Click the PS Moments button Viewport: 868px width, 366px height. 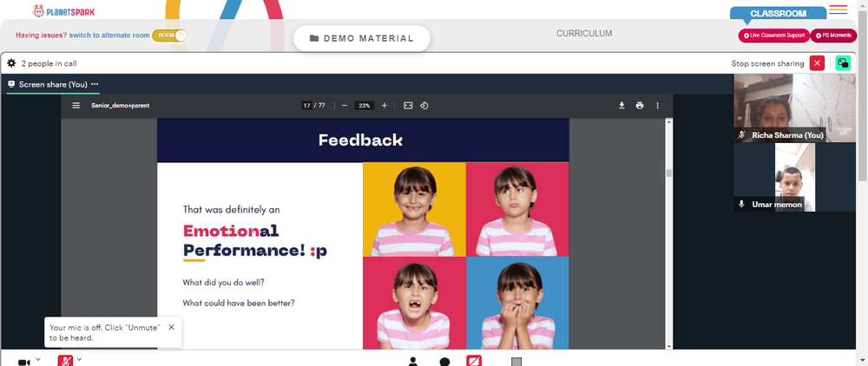point(833,36)
